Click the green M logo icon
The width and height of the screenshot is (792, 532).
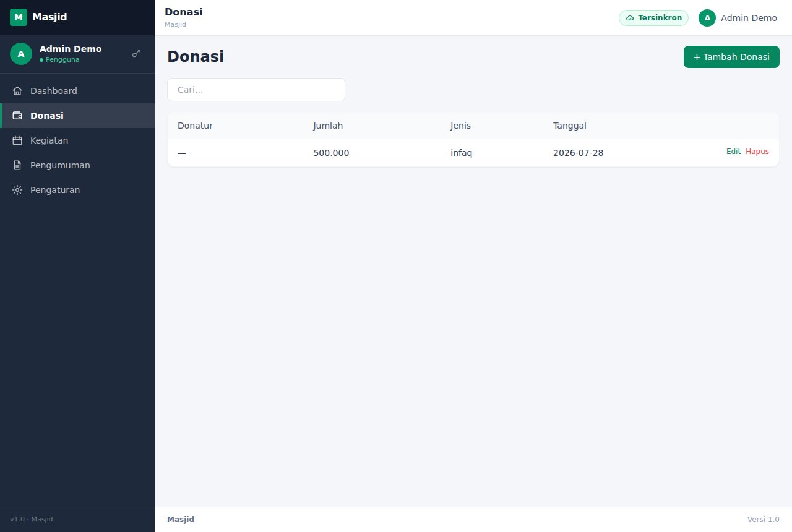pos(19,17)
